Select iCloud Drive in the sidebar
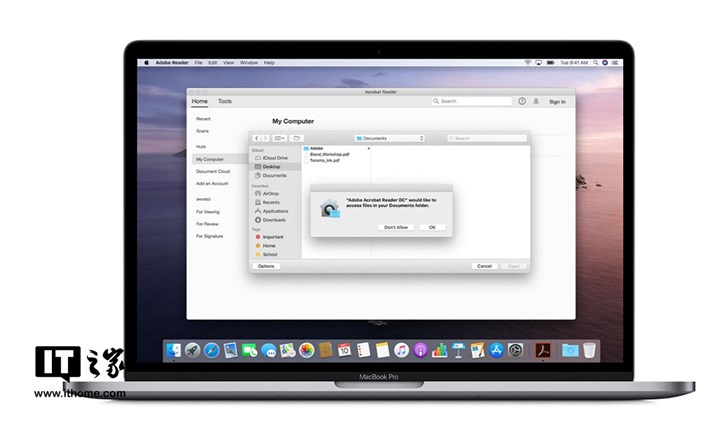Viewport: 728px width, 431px height. [x=275, y=158]
